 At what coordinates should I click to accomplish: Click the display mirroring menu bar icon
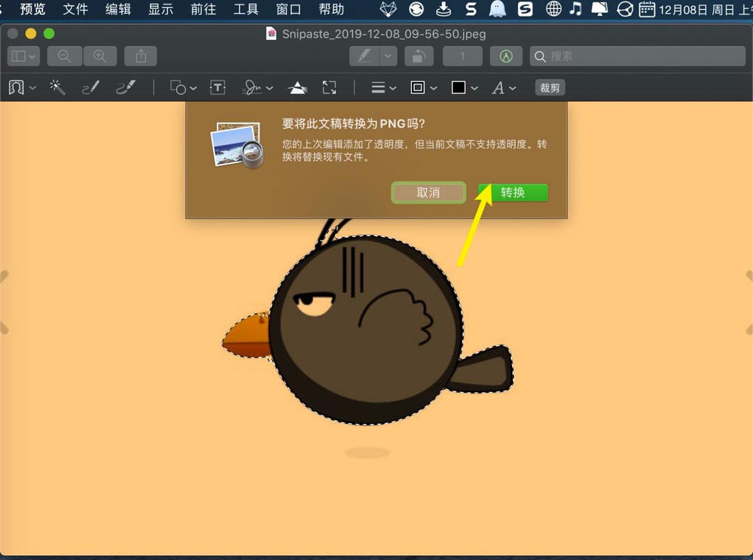point(599,9)
